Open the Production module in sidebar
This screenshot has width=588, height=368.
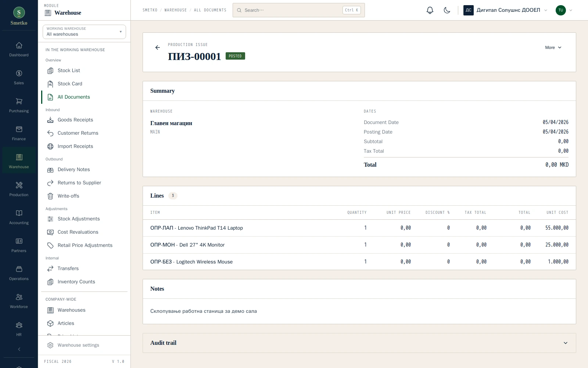click(x=19, y=189)
